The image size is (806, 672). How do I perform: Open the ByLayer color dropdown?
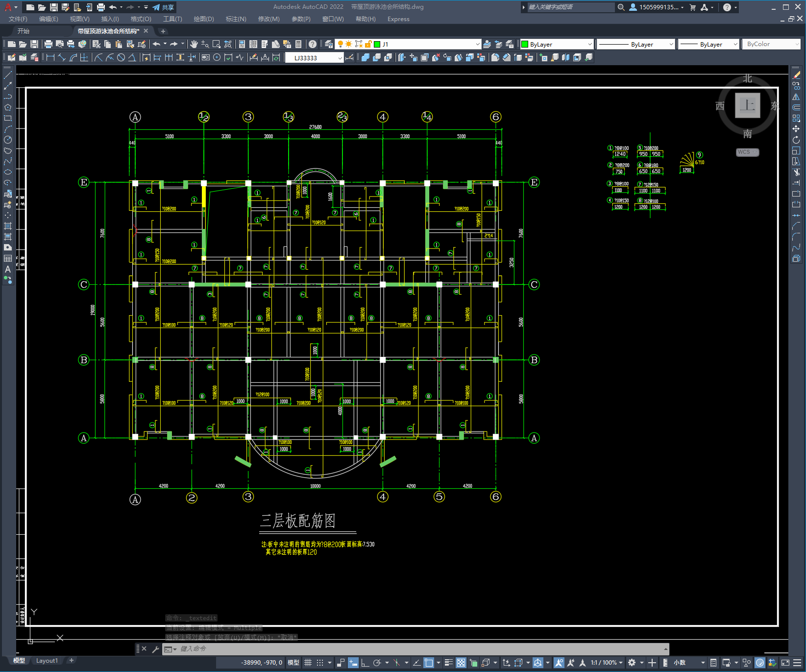click(x=590, y=44)
